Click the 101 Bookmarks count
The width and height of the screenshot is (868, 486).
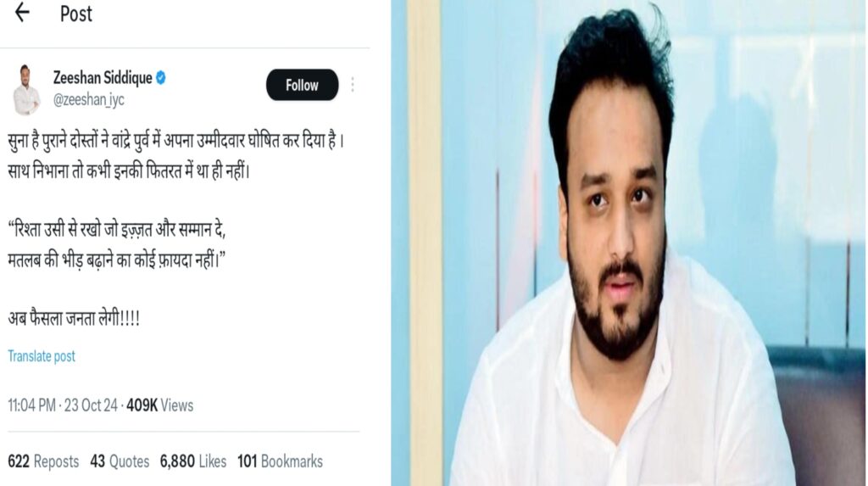point(280,461)
